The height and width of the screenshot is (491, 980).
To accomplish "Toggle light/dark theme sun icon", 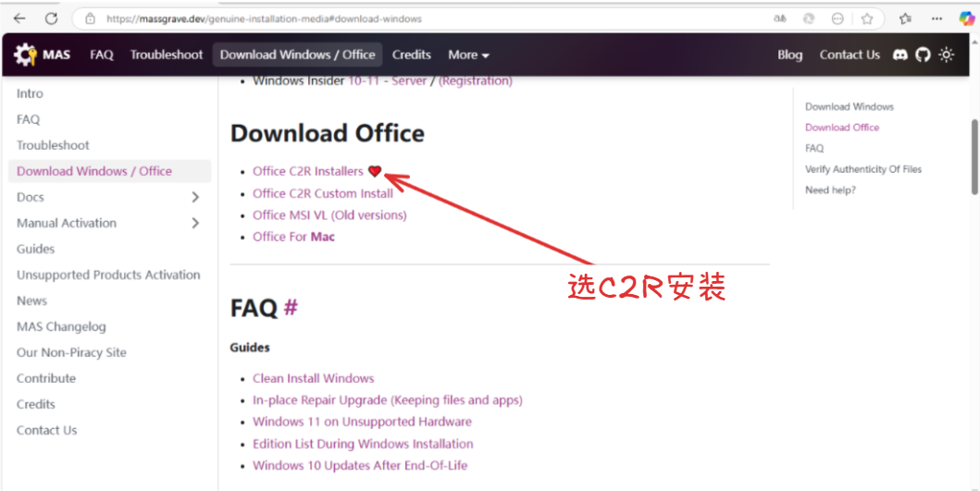I will click(x=947, y=55).
